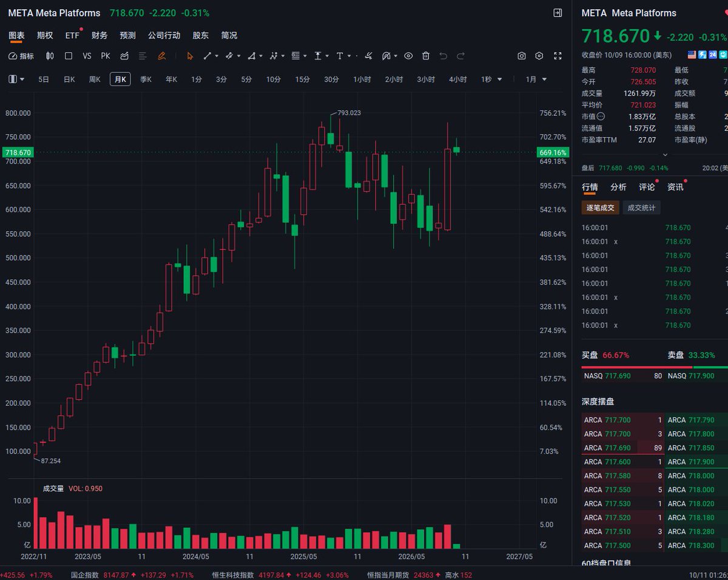
Task: Click the PK comparison tool
Action: click(106, 56)
